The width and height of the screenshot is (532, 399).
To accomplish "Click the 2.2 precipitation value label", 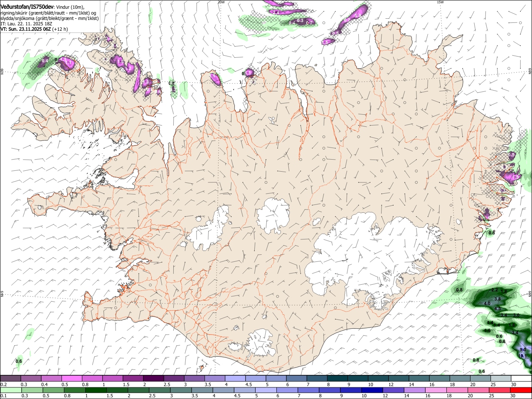I will (x=495, y=290).
